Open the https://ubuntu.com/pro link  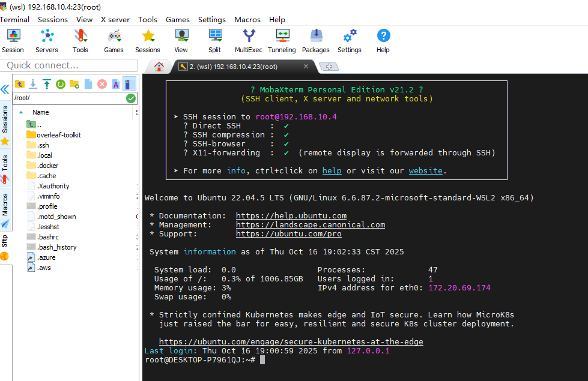click(288, 234)
